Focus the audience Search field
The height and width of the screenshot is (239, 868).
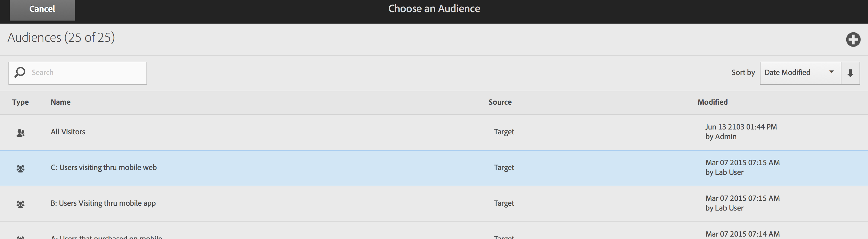click(x=87, y=73)
